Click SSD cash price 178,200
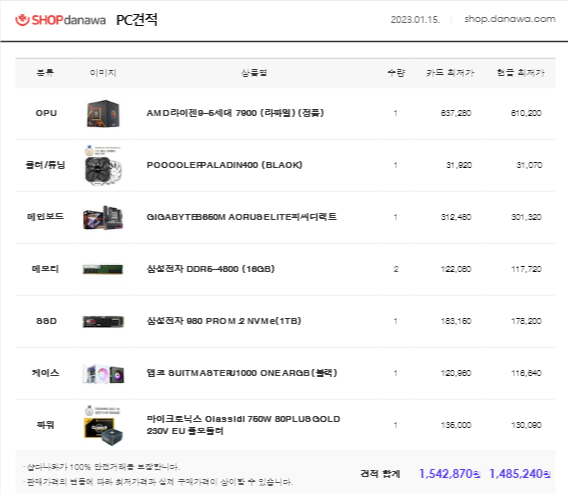This screenshot has width=568, height=494. click(x=526, y=321)
